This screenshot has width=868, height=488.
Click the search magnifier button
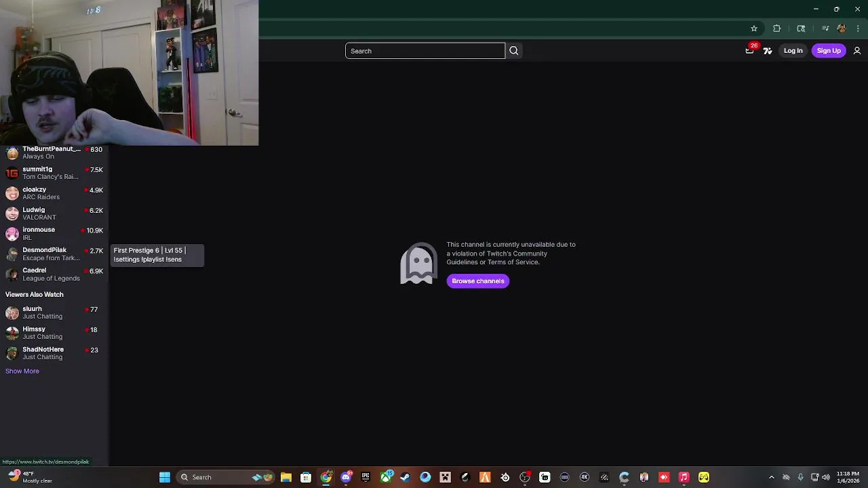pos(514,51)
